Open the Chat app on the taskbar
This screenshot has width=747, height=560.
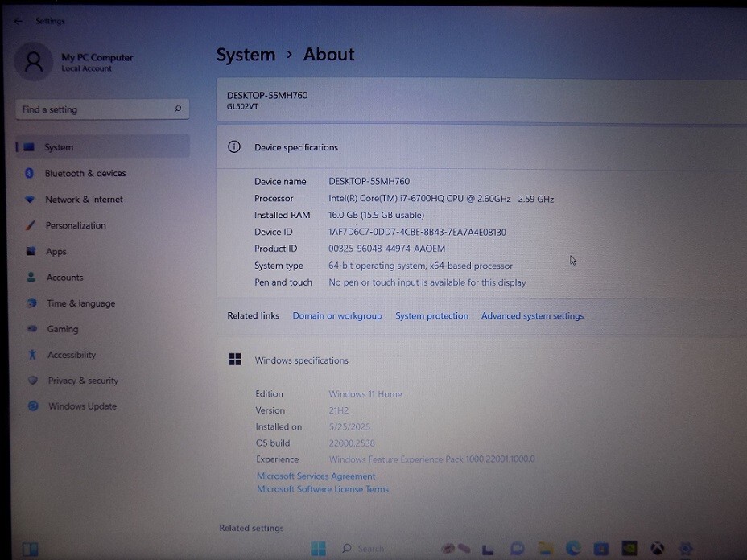[x=517, y=549]
